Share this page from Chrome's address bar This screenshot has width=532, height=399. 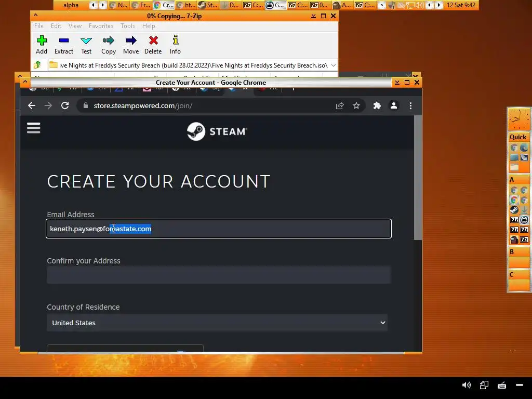pyautogui.click(x=340, y=105)
